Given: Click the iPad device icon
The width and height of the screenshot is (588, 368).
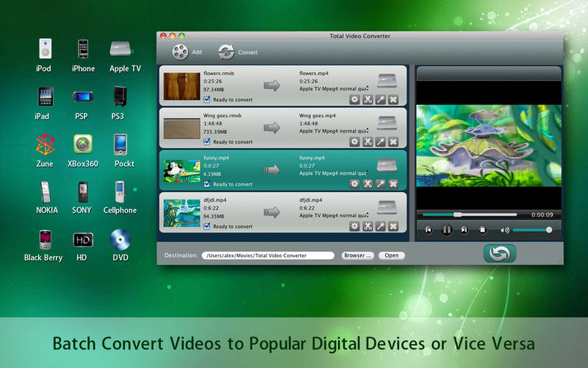Looking at the screenshot, I should 46,96.
